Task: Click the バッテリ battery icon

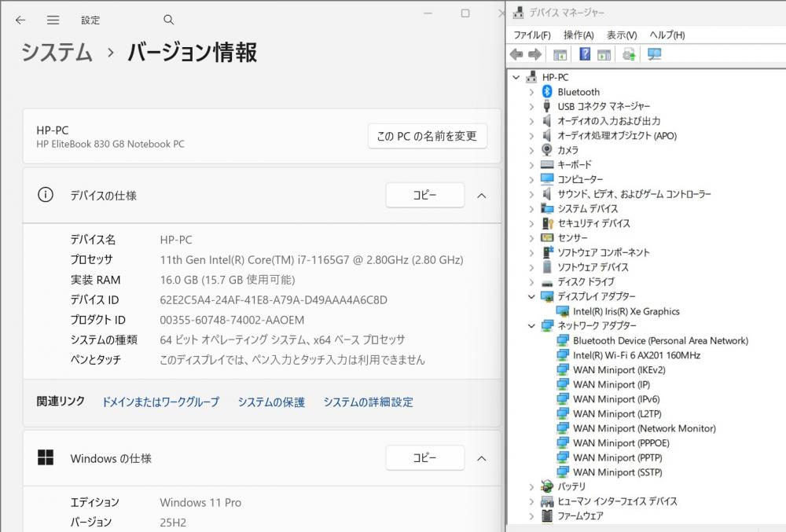Action: pos(547,486)
